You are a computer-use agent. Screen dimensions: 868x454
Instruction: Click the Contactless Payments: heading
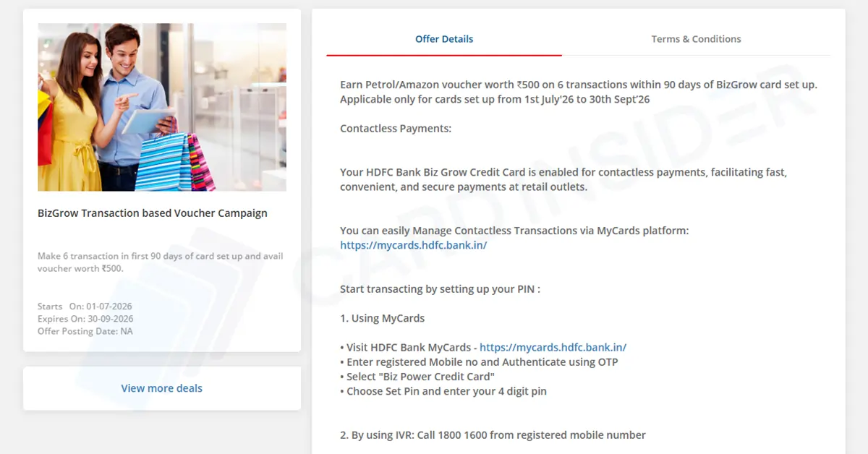click(x=396, y=129)
